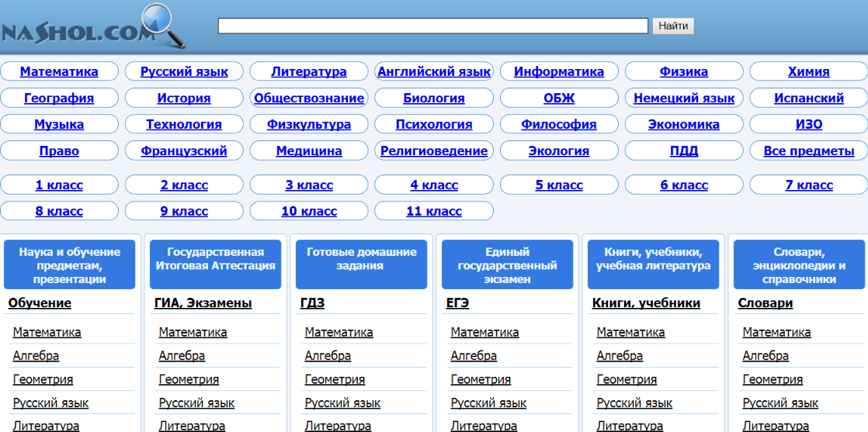Open the Философия subject link
This screenshot has height=432, width=868.
pyautogui.click(x=559, y=124)
